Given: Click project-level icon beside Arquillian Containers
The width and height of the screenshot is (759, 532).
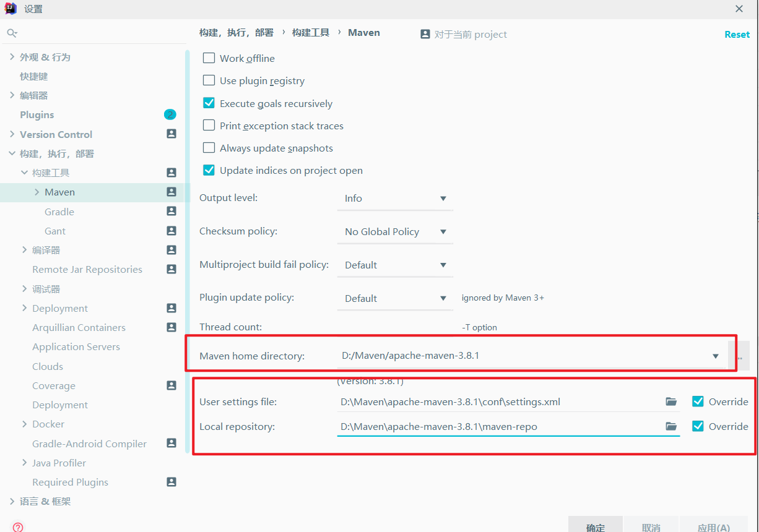Looking at the screenshot, I should click(x=171, y=327).
